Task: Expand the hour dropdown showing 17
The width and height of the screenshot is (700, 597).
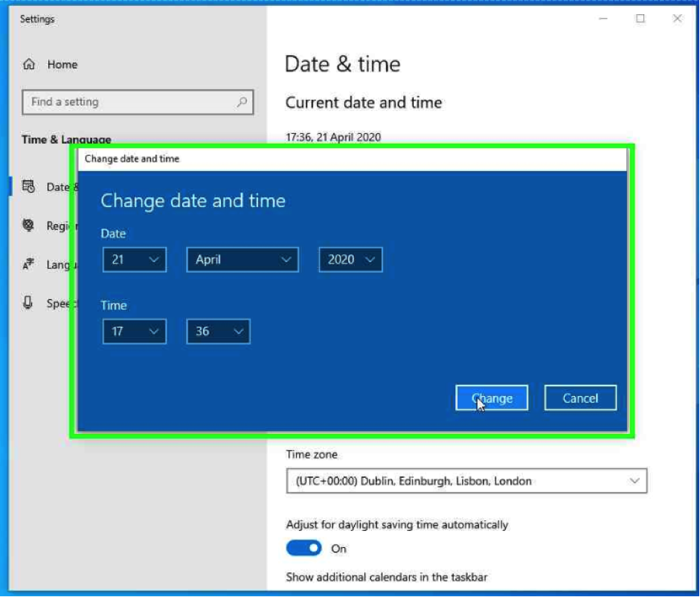Action: tap(135, 332)
